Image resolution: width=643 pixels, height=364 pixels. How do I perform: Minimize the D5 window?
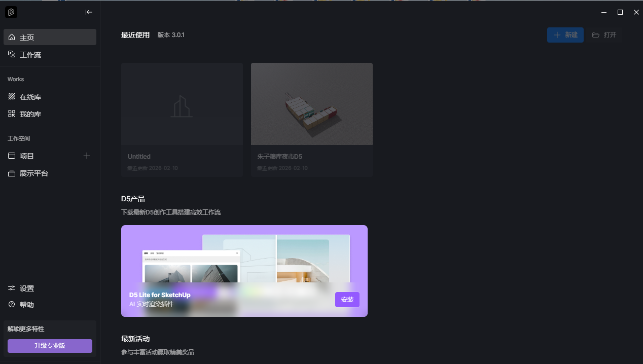[603, 12]
